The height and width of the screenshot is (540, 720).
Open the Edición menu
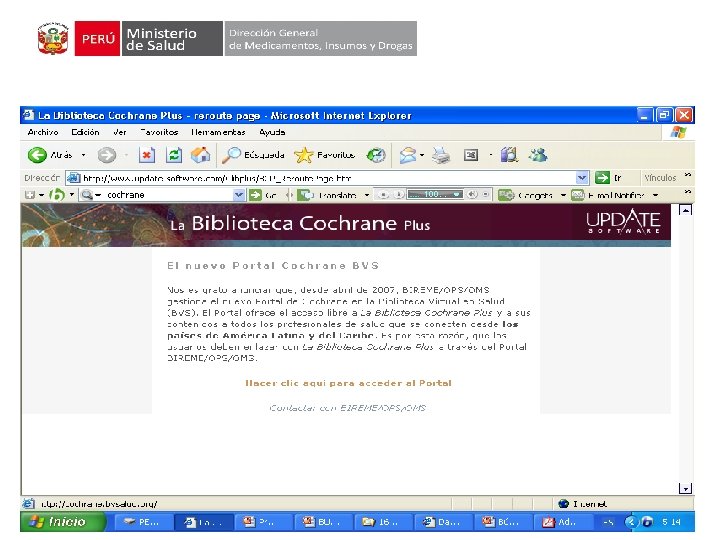coord(85,132)
